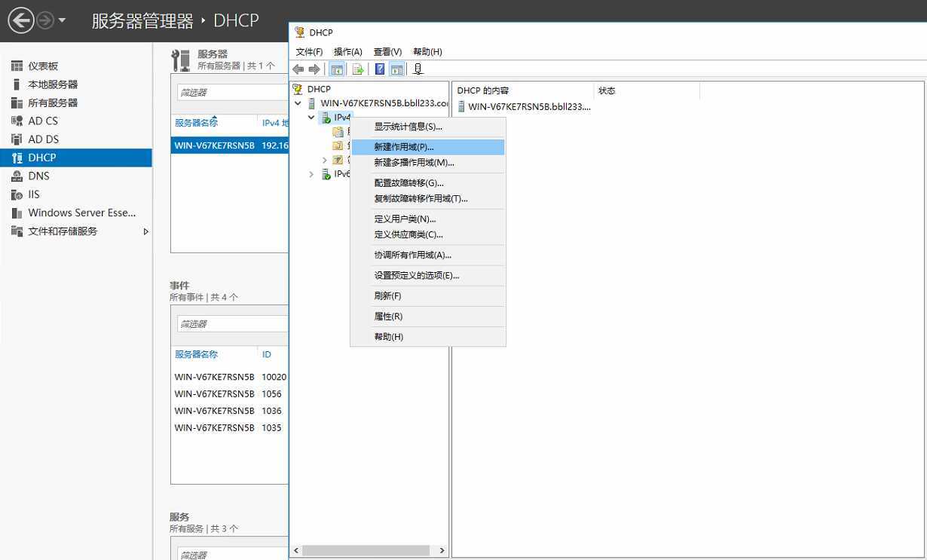Choose 定义供应商类(C) from context menu

(x=428, y=234)
